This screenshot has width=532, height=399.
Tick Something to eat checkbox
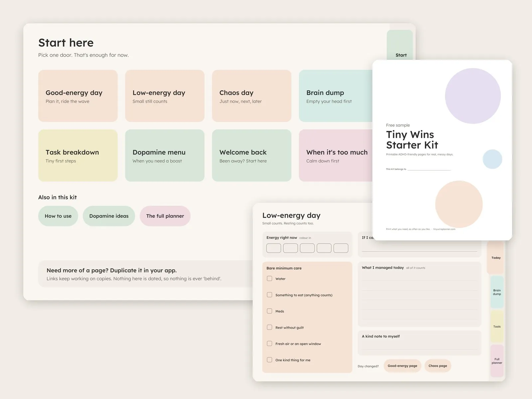click(x=269, y=295)
